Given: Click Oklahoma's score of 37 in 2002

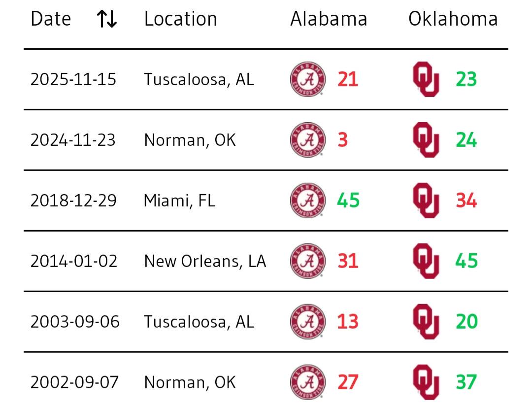Looking at the screenshot, I should 466,382.
